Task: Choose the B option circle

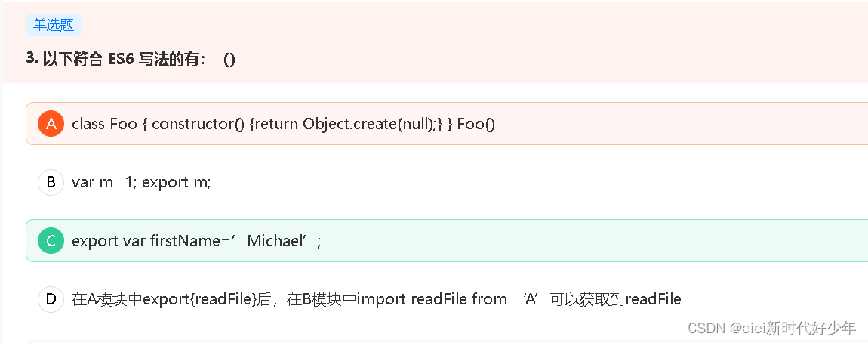Action: pyautogui.click(x=51, y=182)
